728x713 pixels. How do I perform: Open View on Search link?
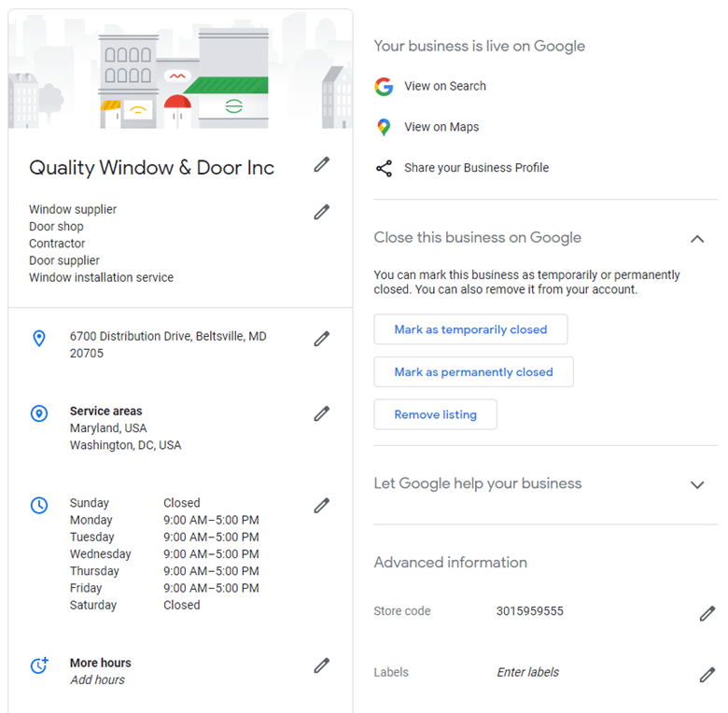click(445, 87)
